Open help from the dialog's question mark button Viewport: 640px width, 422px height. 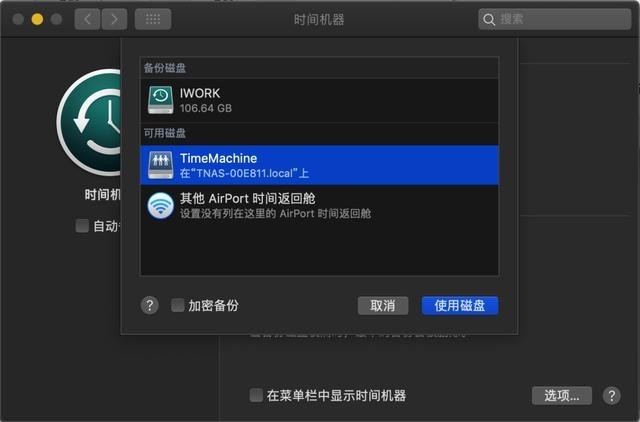coord(150,305)
